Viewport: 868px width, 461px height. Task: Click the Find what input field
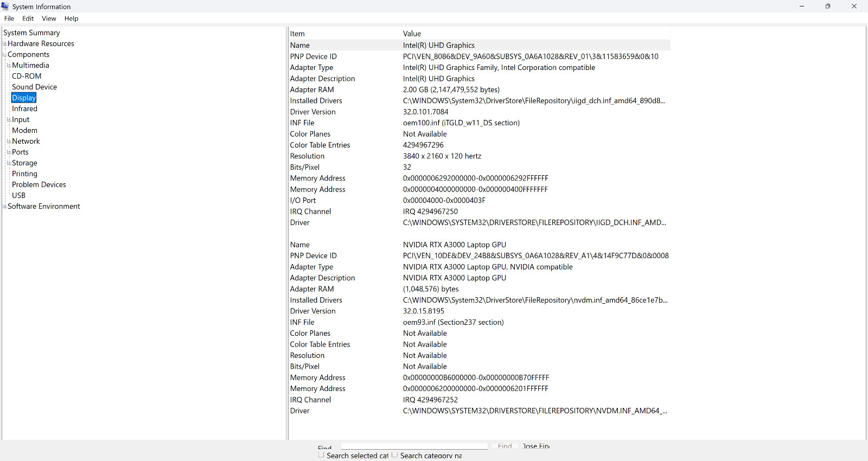[x=414, y=446]
